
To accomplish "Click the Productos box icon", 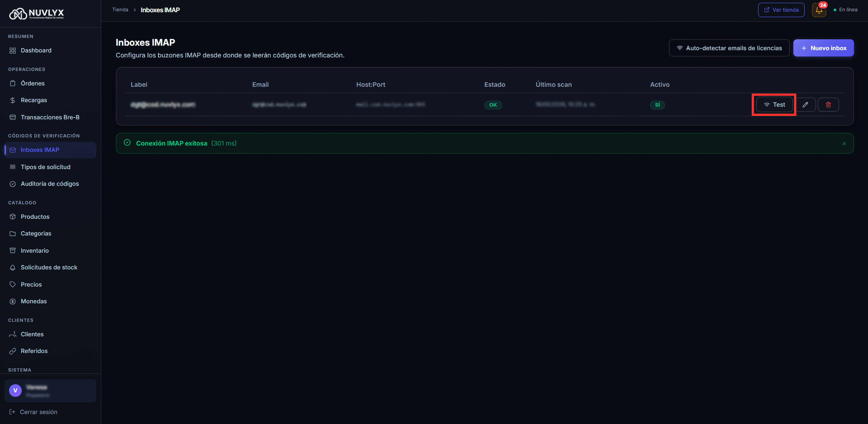I will point(12,217).
